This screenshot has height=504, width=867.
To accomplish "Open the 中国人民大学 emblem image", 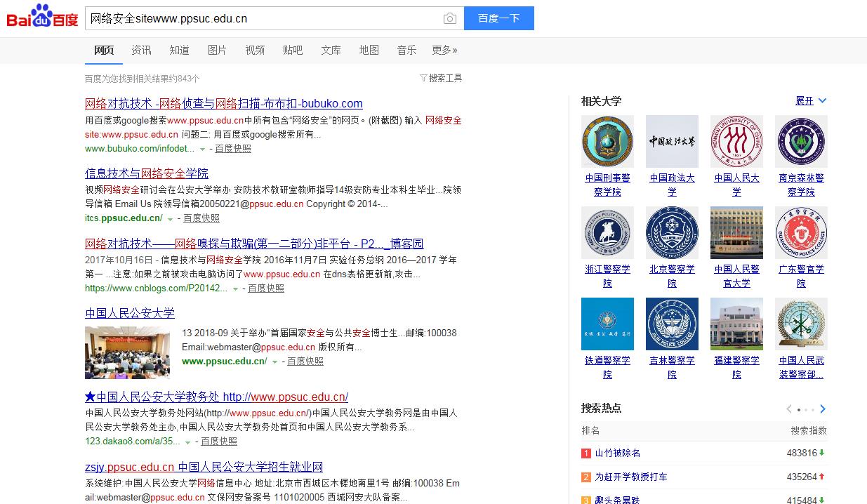I will point(736,141).
